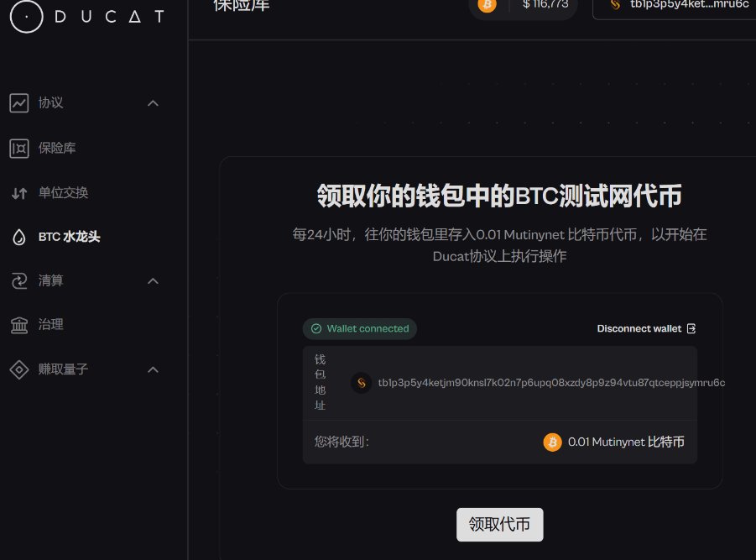Open the 治理 page
This screenshot has width=756, height=560.
click(50, 325)
